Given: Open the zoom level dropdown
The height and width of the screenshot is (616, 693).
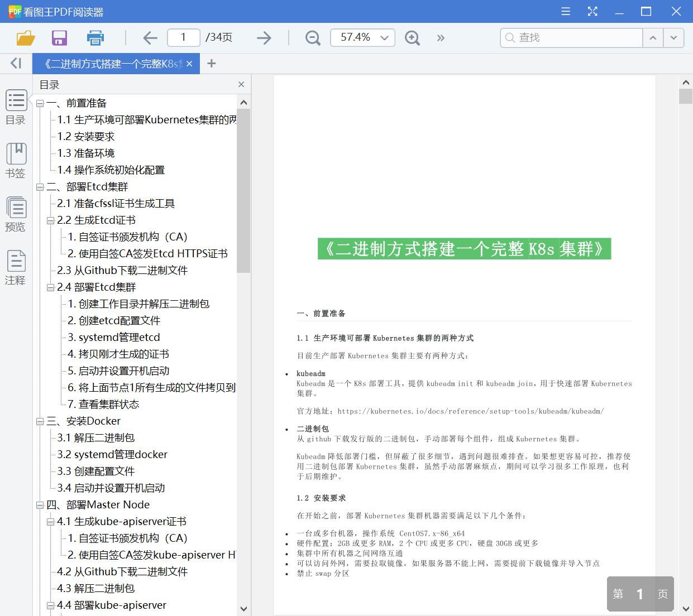Looking at the screenshot, I should coord(384,38).
